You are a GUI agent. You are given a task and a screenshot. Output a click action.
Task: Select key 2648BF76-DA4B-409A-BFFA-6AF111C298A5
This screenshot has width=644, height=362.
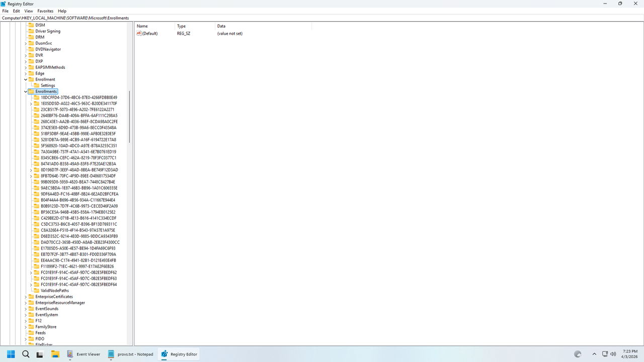point(79,116)
